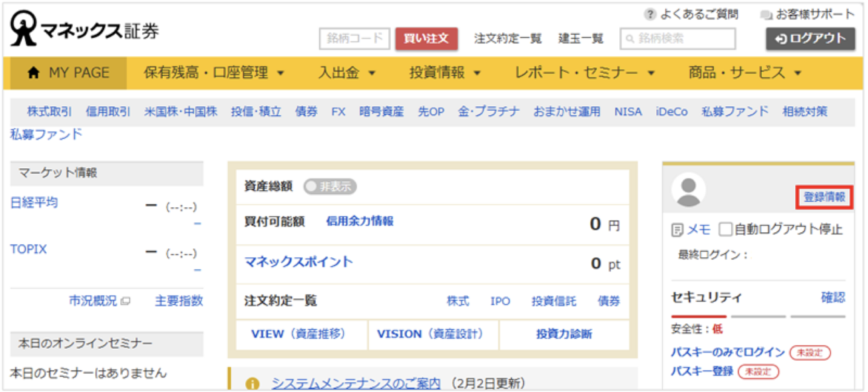Screen dimensions: 868x392
Task: Click the MY PAGE home icon
Action: coord(33,73)
